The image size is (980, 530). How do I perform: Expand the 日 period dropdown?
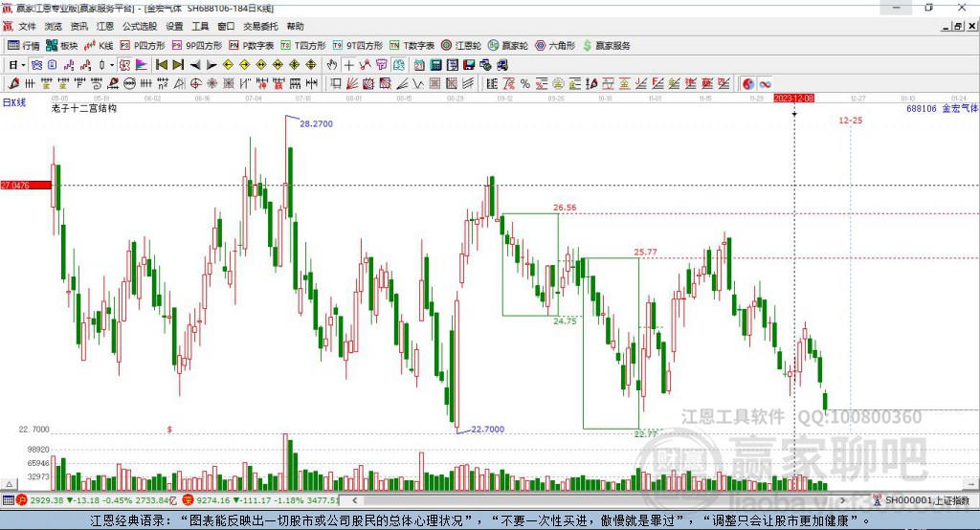pyautogui.click(x=23, y=65)
